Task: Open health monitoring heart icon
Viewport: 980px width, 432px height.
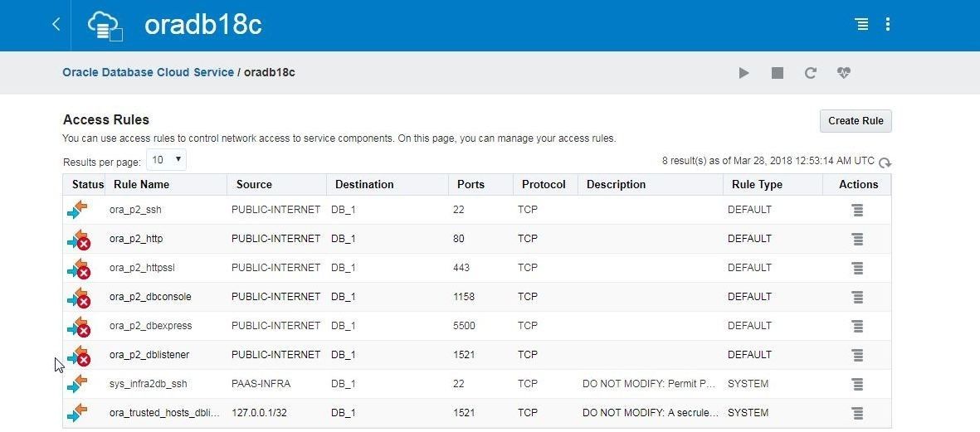Action: [x=844, y=73]
